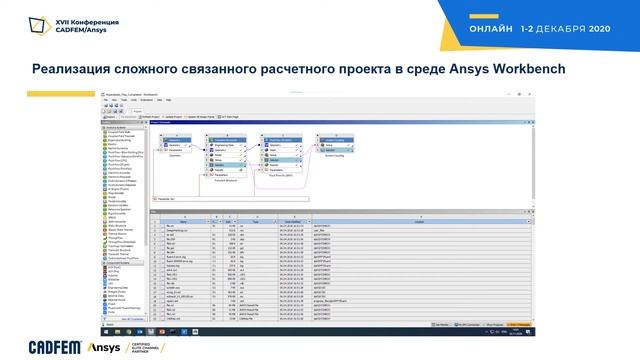Select Response Spectrum in the Toolbox list

point(119,209)
